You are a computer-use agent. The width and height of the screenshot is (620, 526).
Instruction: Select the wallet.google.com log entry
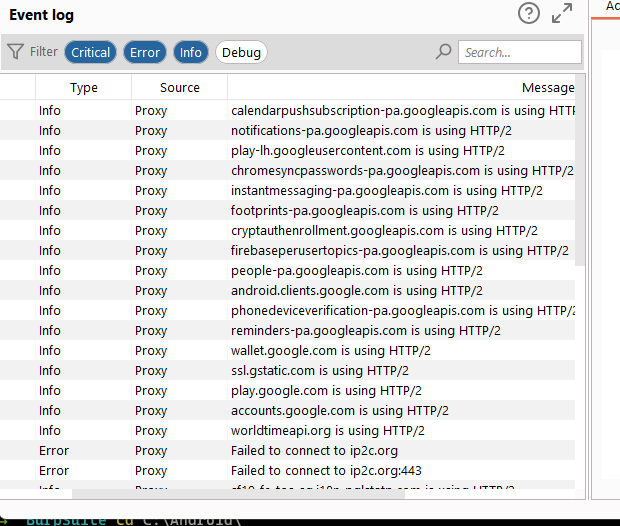[x=331, y=351]
